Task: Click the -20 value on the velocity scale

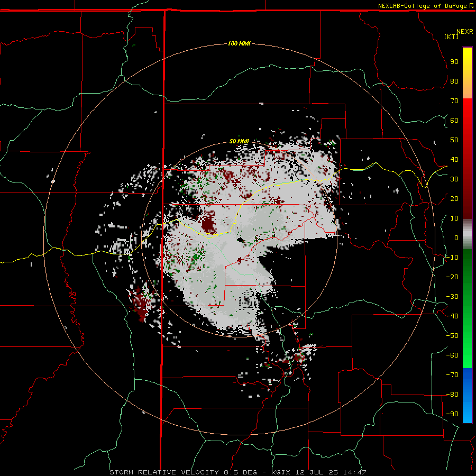Action: click(x=452, y=277)
